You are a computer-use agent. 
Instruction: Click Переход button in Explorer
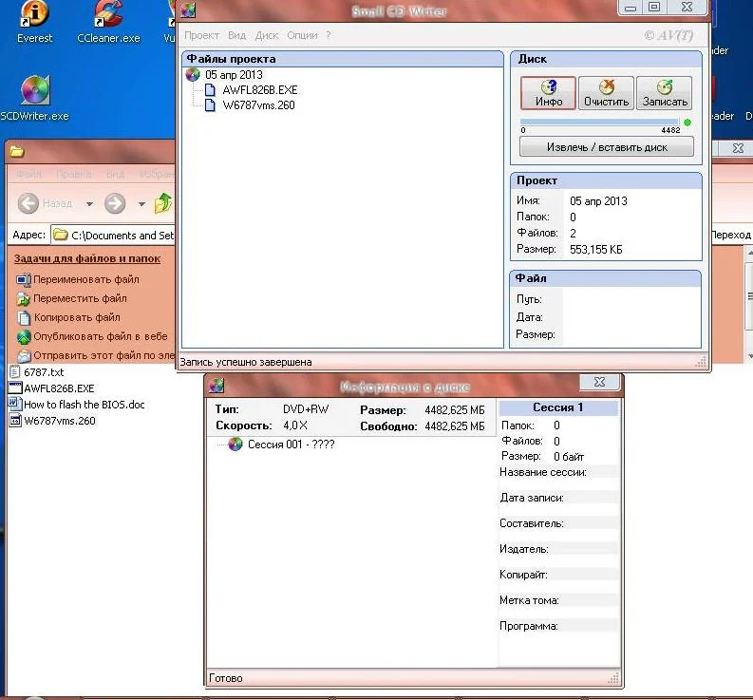point(730,235)
